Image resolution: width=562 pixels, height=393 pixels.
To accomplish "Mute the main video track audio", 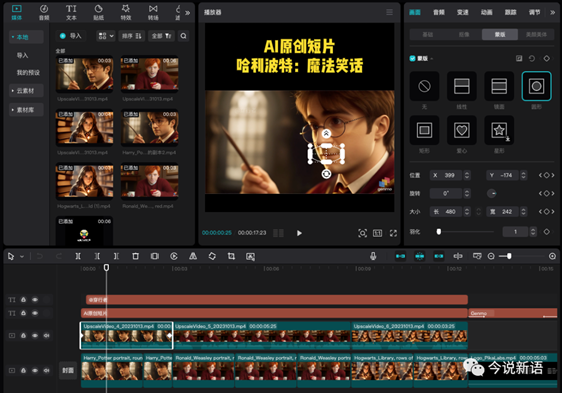I will 46,336.
